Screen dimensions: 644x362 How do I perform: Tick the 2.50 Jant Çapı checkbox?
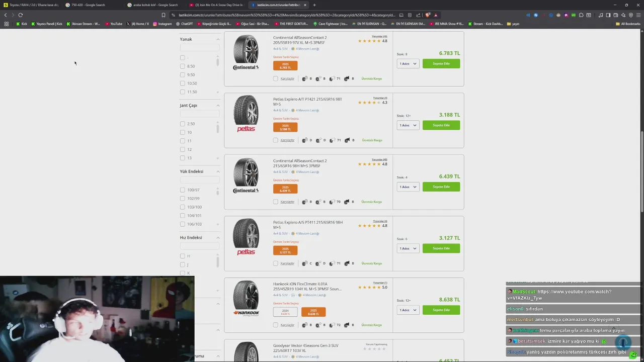coord(183,124)
